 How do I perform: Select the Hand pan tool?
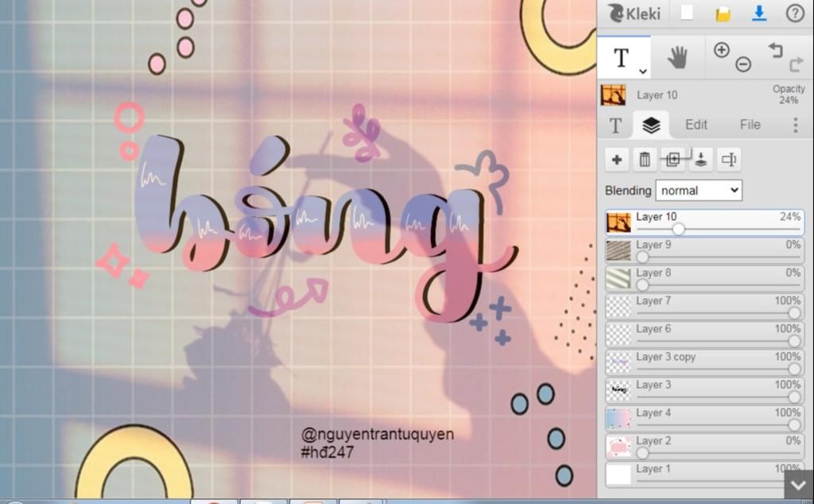click(677, 57)
